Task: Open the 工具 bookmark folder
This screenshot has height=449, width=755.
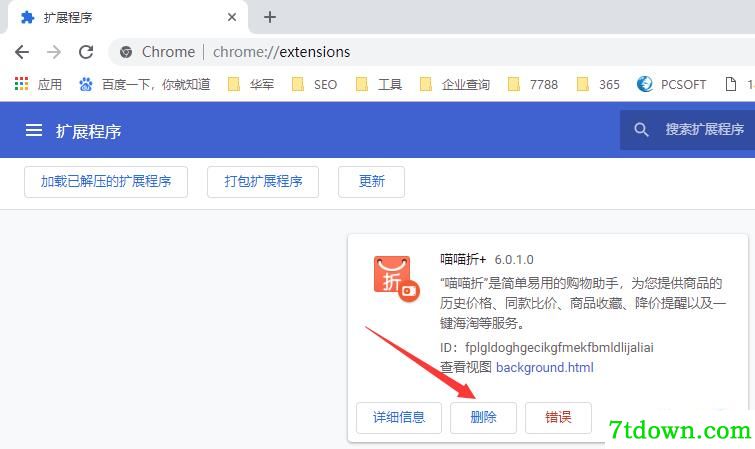Action: click(x=378, y=84)
